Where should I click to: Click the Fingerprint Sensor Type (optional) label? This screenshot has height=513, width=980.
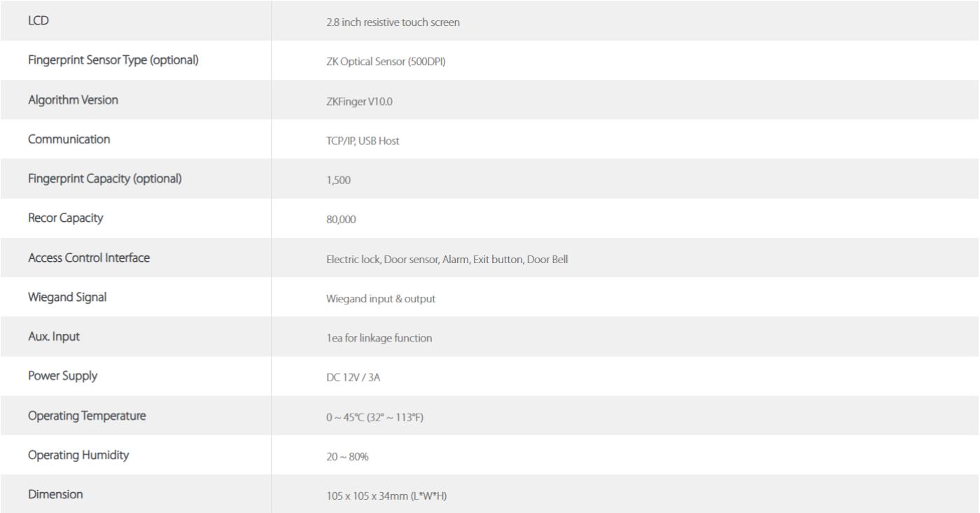pyautogui.click(x=113, y=61)
